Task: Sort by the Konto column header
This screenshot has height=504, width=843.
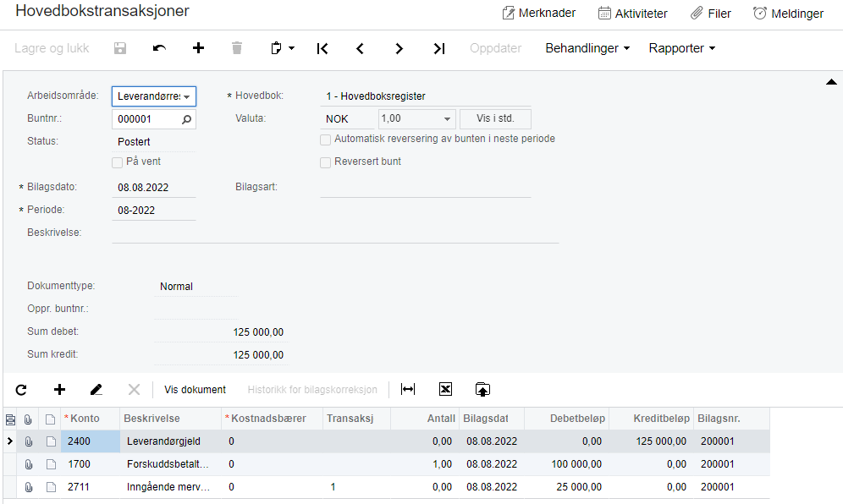Action: 85,419
